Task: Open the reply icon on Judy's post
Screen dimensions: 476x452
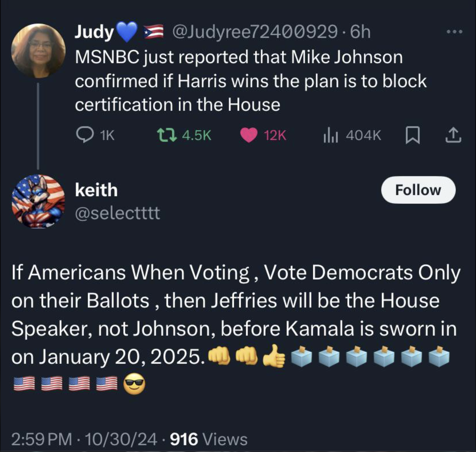Action: (x=85, y=135)
